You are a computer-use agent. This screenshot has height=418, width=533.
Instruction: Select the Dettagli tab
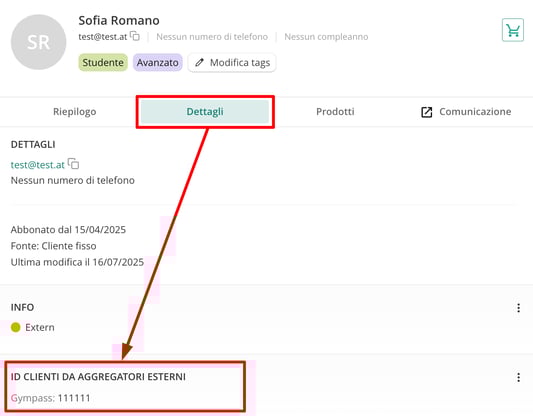205,111
